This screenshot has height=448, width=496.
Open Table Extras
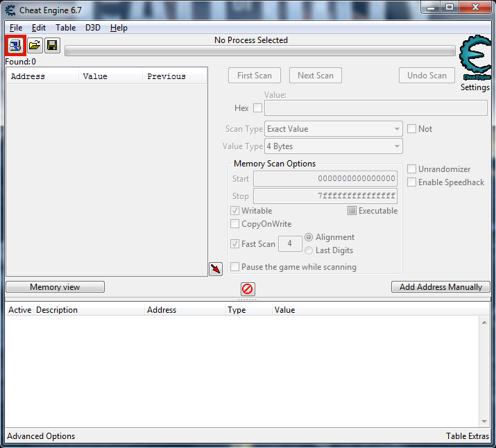pyautogui.click(x=468, y=436)
